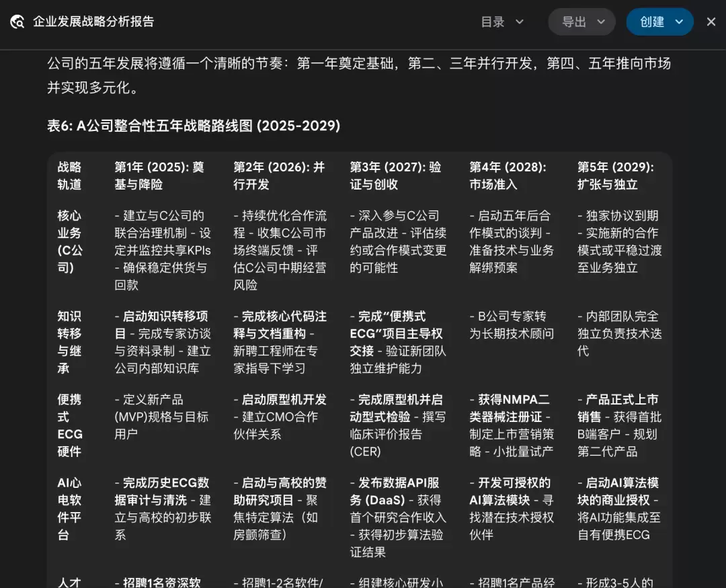The image size is (726, 588).
Task: Click the cell 持续优化合作流程
Action: tap(280, 250)
